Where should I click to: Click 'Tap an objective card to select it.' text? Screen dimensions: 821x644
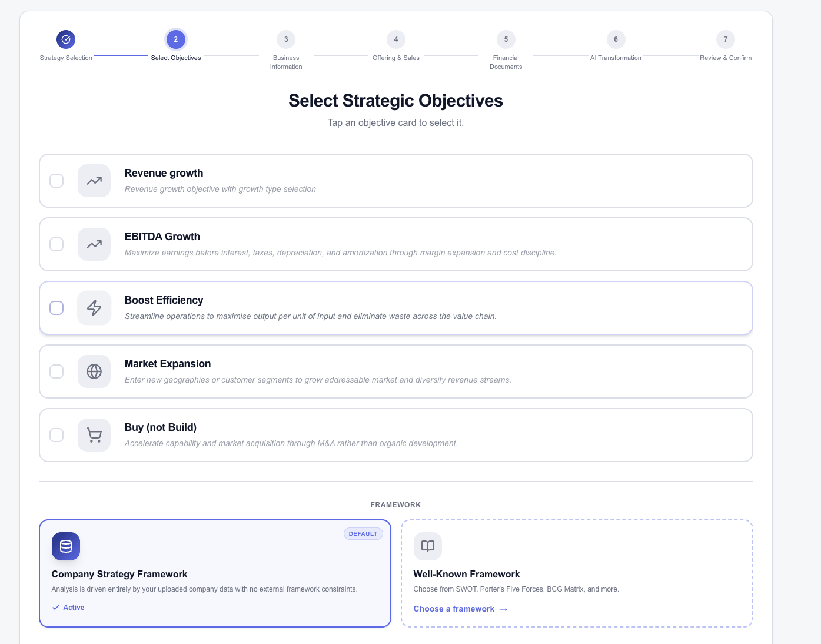395,122
